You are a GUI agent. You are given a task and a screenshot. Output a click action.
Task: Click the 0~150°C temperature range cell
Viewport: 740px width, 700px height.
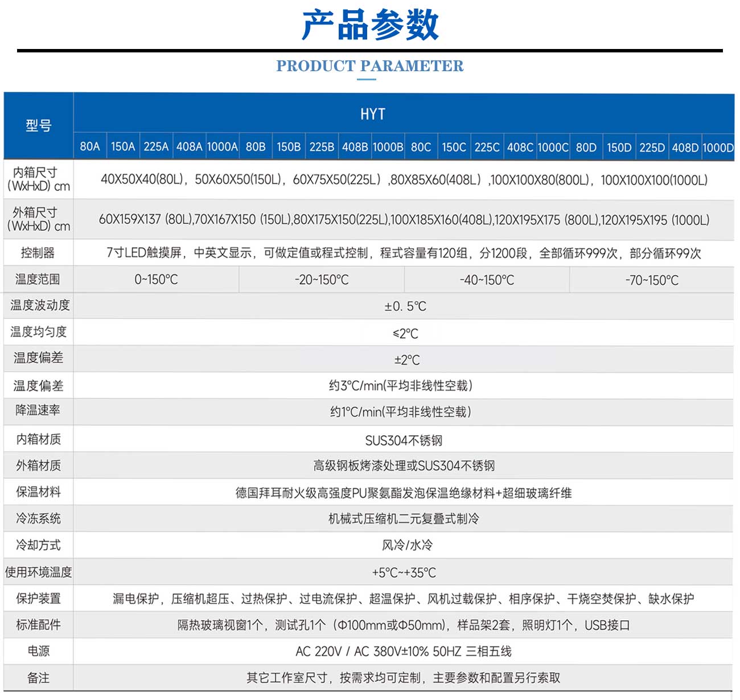click(156, 280)
